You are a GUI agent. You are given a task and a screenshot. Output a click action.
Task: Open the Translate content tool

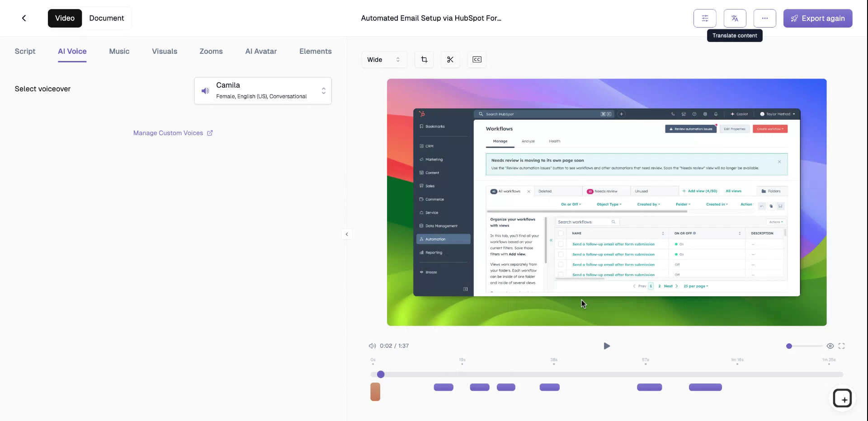(x=735, y=18)
